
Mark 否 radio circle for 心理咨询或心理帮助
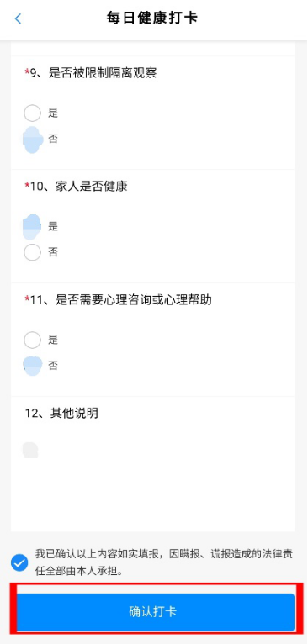coord(33,366)
